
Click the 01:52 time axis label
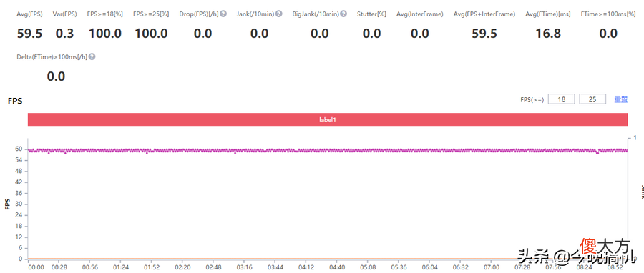[x=151, y=267]
